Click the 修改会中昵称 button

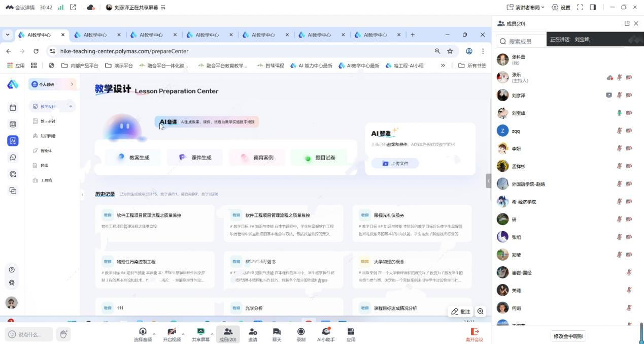568,336
